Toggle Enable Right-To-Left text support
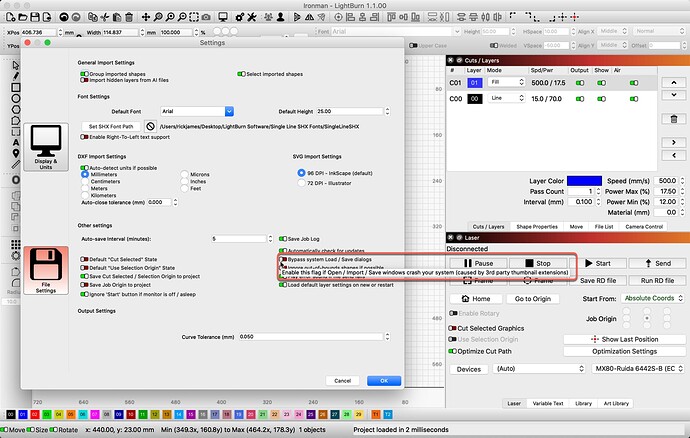690x438 pixels. tap(84, 137)
